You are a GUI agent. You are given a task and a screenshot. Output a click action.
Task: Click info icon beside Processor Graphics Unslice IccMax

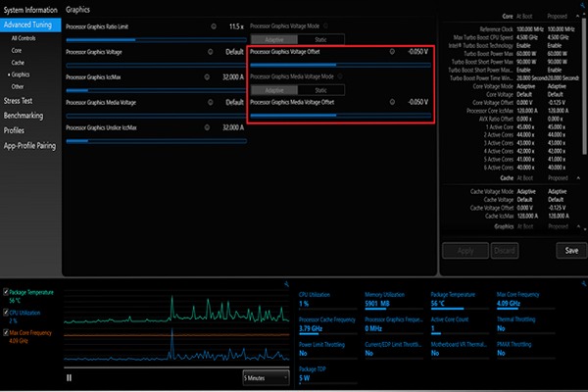point(207,127)
